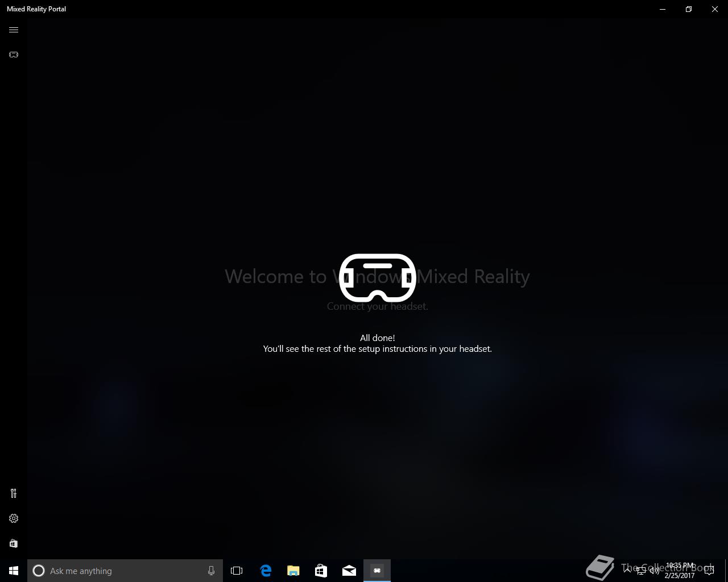Open File Explorer from the taskbar
Screen dimensions: 728x582
[x=293, y=571]
